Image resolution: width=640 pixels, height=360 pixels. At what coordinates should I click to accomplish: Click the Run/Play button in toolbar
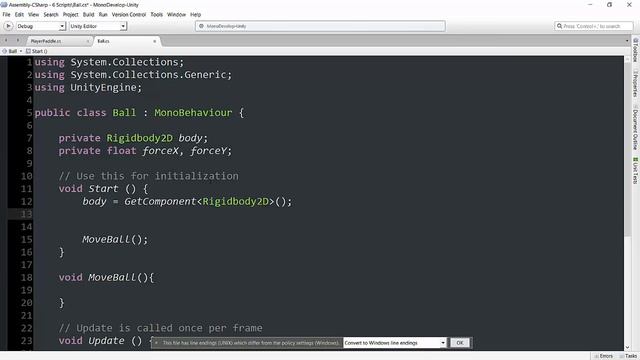pos(8,26)
